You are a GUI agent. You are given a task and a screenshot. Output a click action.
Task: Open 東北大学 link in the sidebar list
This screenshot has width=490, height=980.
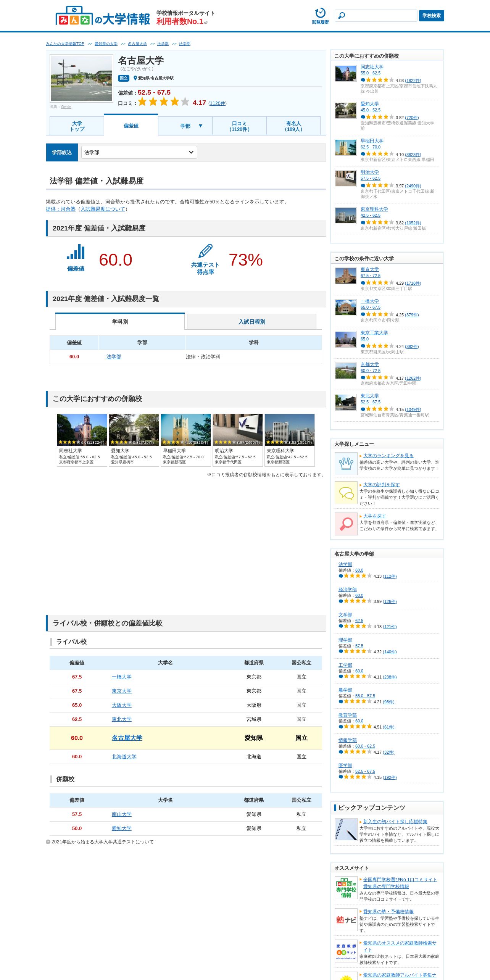click(369, 396)
